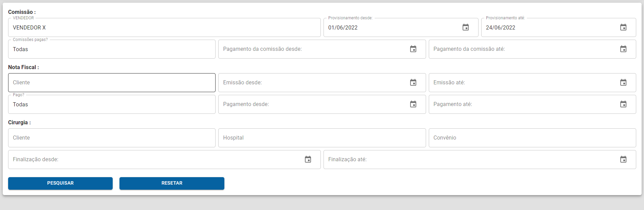This screenshot has width=644, height=210.
Task: Edit the 01/06/2022 date value
Action: (343, 28)
